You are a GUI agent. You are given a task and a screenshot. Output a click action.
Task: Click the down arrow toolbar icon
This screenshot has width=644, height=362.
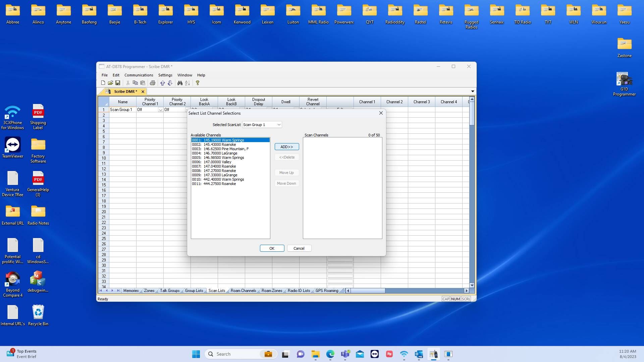[x=170, y=83]
